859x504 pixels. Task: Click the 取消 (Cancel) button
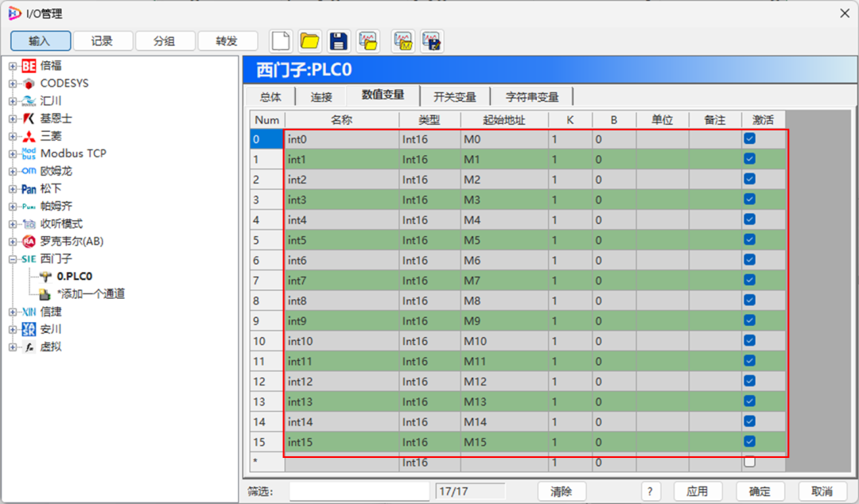(x=822, y=490)
